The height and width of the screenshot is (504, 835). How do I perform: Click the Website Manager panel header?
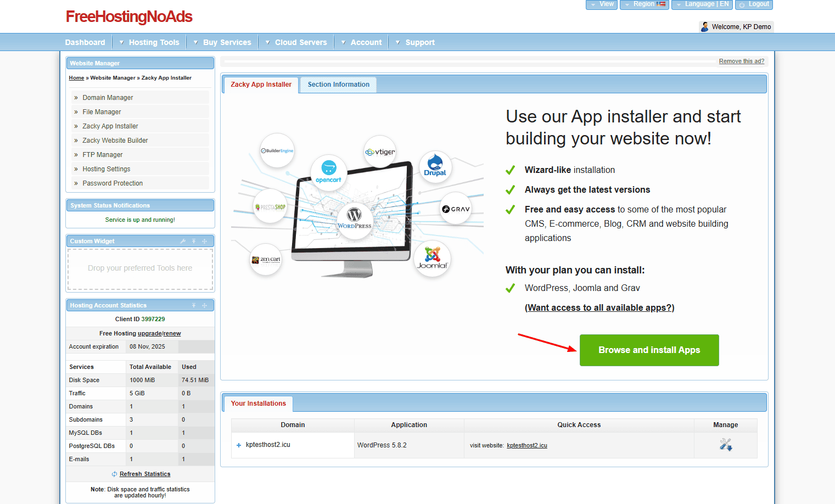[140, 63]
